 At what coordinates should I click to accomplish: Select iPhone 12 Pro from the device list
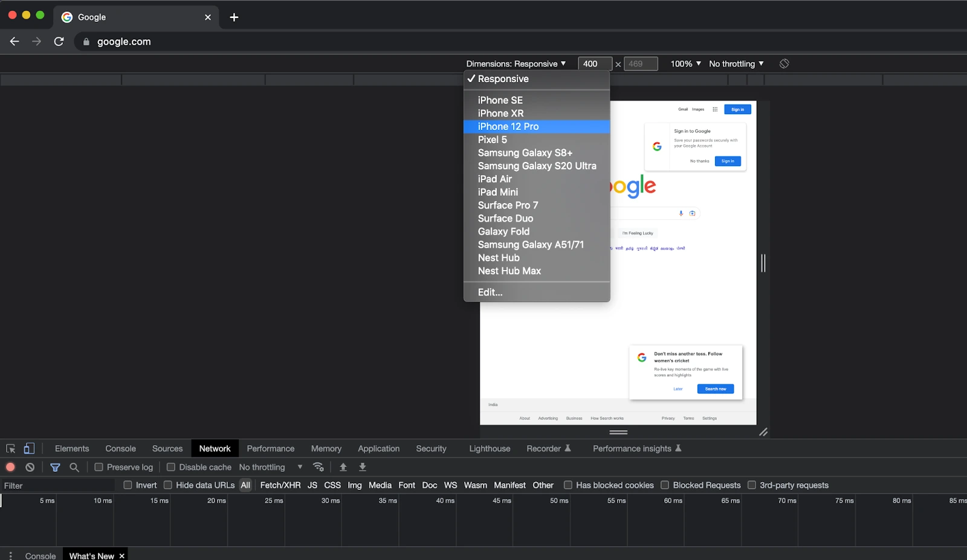[508, 126]
